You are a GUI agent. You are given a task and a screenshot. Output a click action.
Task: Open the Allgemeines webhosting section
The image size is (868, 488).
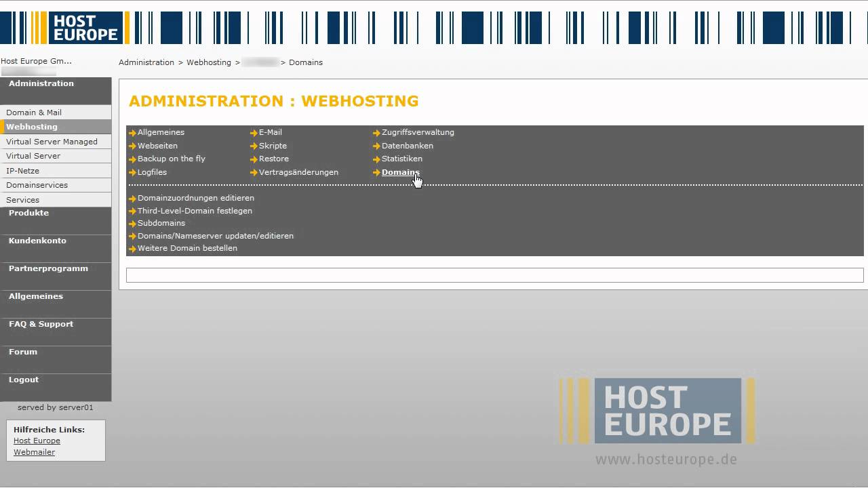(x=161, y=132)
